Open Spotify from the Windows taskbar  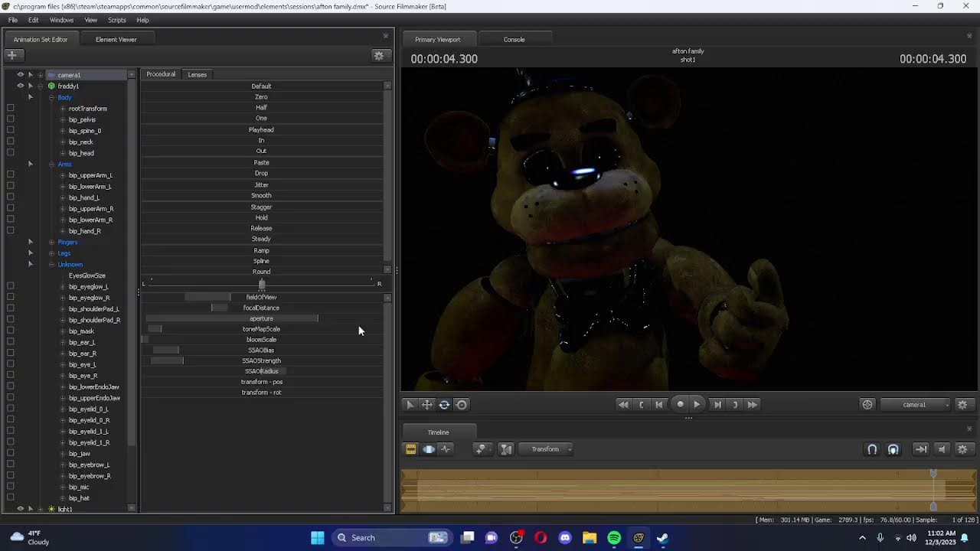click(x=614, y=538)
